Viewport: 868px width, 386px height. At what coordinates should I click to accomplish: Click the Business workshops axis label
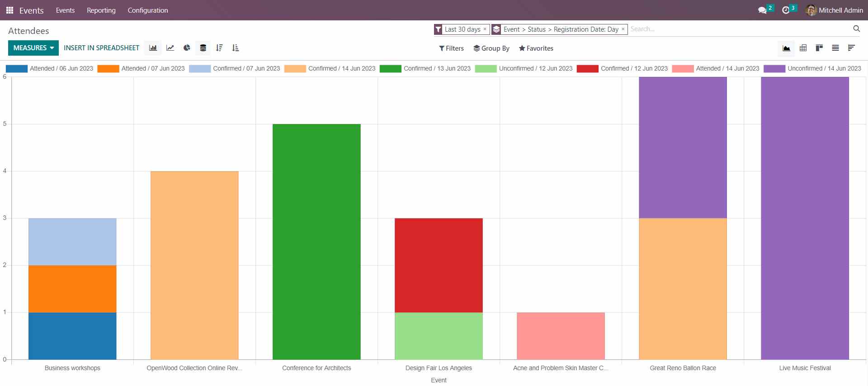72,368
